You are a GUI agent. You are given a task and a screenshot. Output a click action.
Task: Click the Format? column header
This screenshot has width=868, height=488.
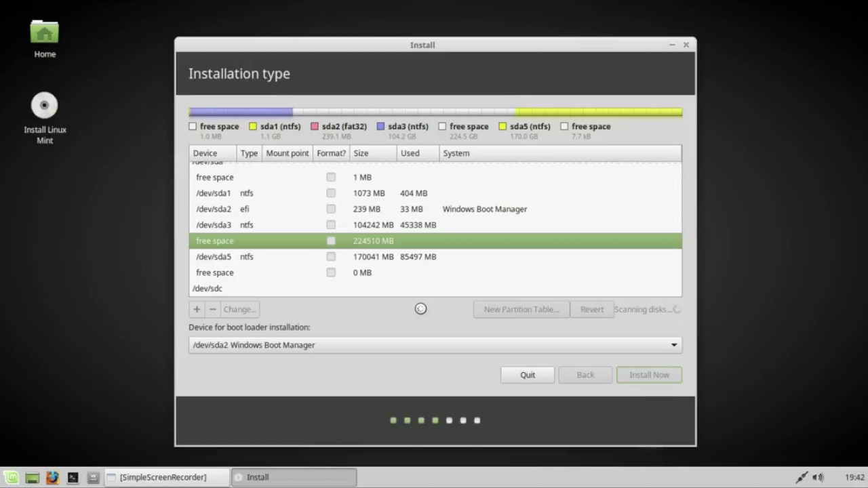coord(332,153)
